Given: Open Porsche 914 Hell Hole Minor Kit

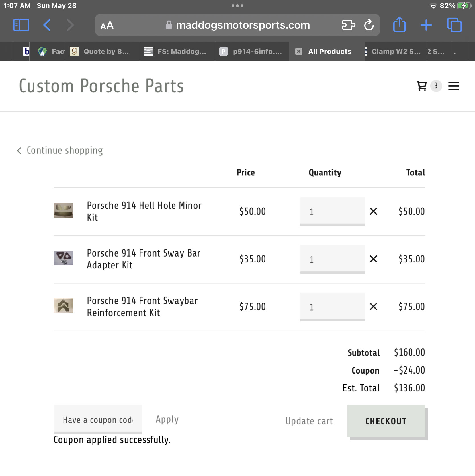Looking at the screenshot, I should coord(144,211).
